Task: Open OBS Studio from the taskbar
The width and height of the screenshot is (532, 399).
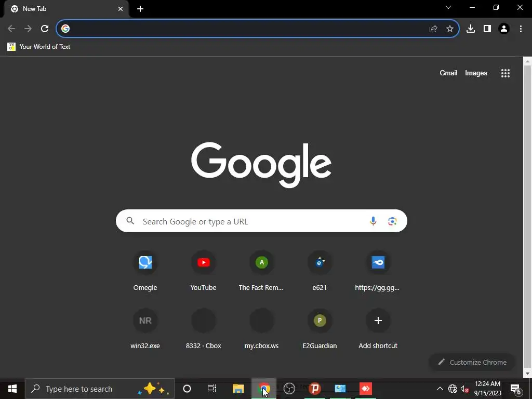Action: 289,389
